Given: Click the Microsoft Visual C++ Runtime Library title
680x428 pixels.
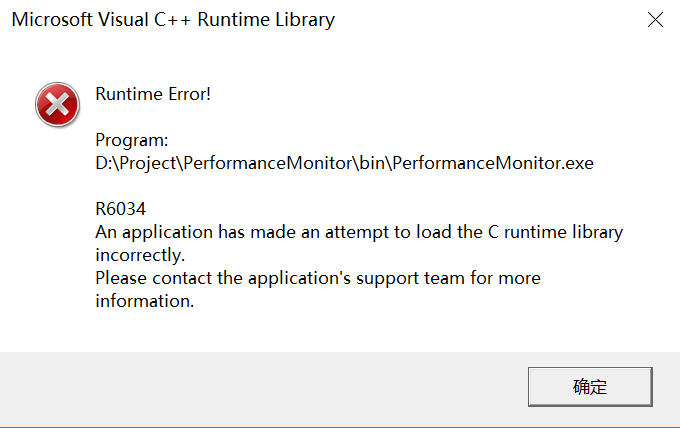Looking at the screenshot, I should (x=173, y=19).
